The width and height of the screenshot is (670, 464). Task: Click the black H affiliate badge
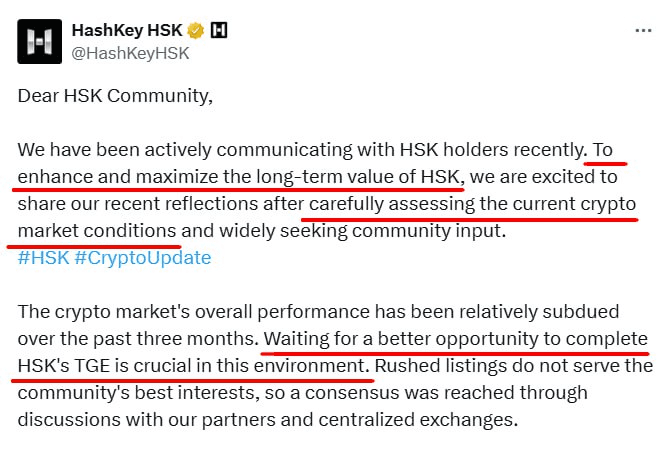pyautogui.click(x=219, y=30)
